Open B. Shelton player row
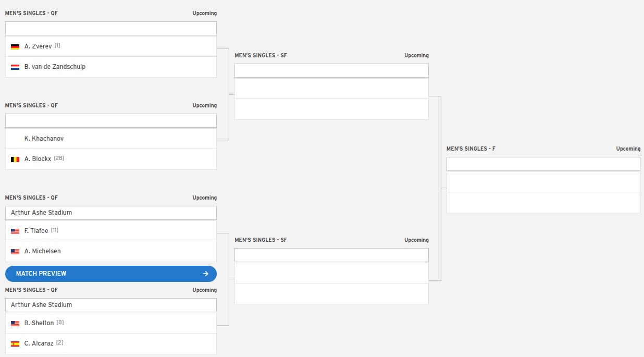 tap(111, 323)
